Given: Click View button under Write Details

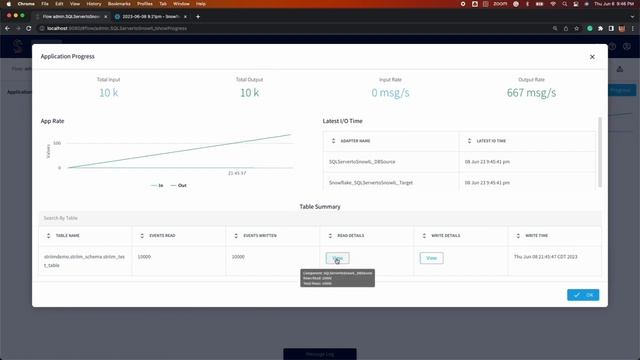Looking at the screenshot, I should 431,258.
